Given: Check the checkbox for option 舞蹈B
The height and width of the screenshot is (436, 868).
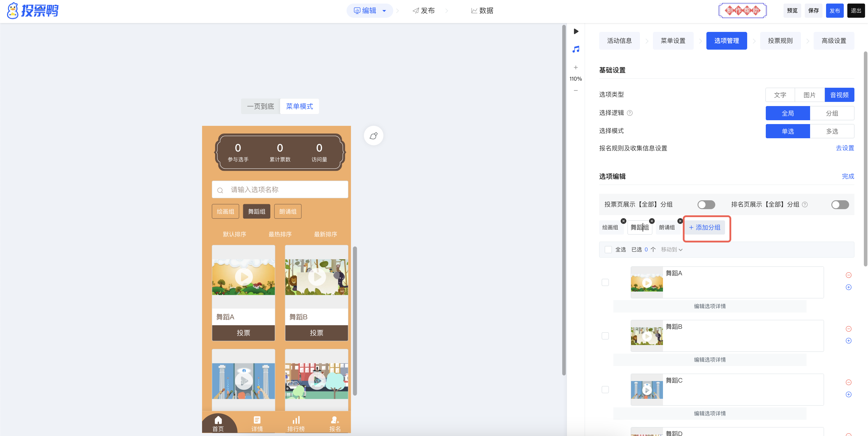Looking at the screenshot, I should click(605, 336).
